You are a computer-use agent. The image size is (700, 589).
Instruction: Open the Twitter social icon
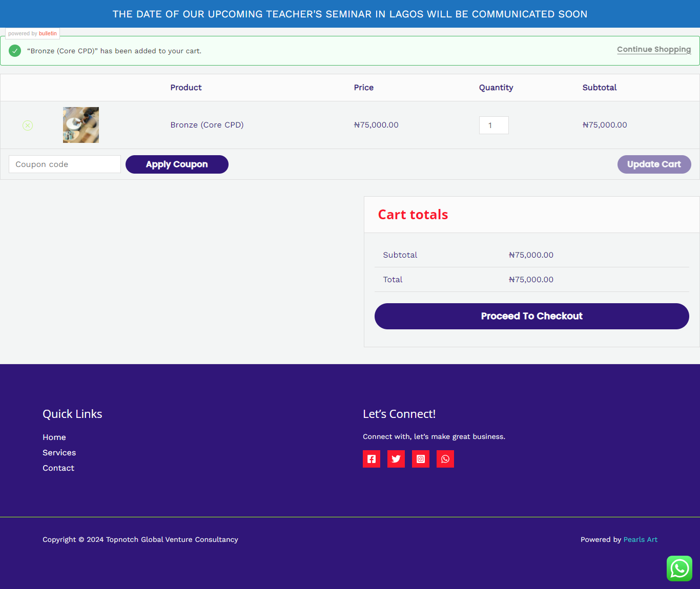[x=396, y=459]
